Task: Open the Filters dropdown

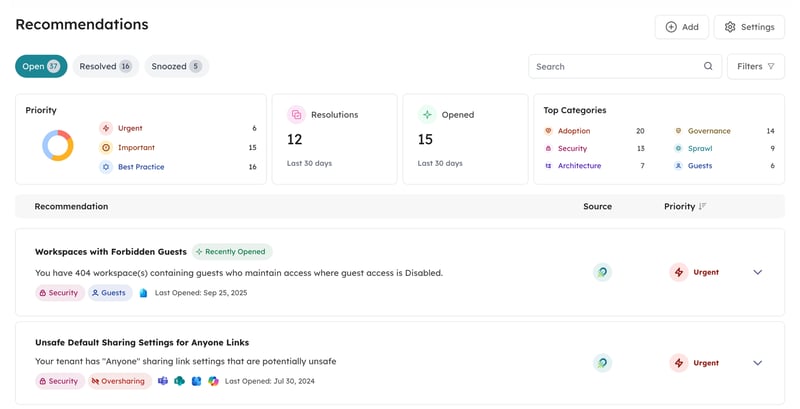Action: [755, 67]
